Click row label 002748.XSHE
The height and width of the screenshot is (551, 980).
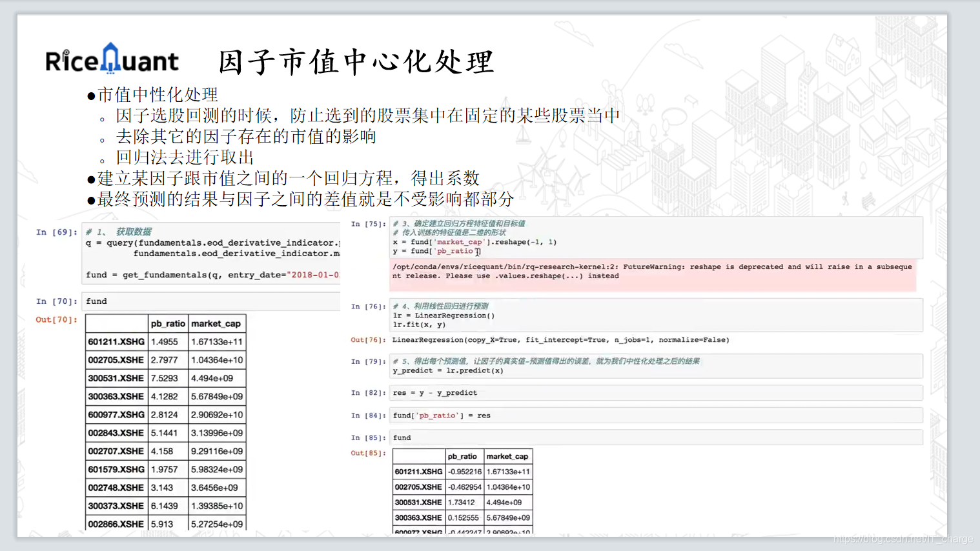point(116,488)
